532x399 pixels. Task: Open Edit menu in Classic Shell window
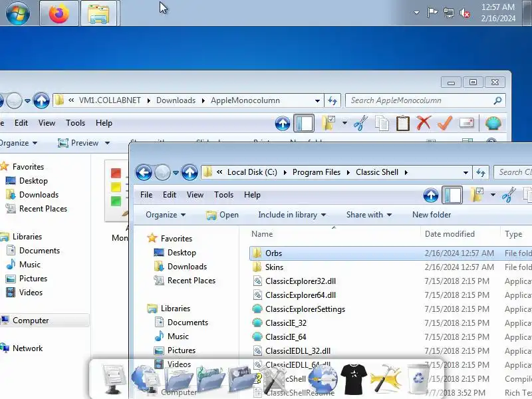point(170,195)
